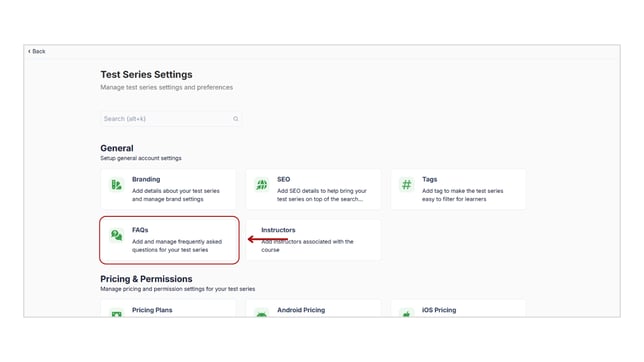Open Android Pricing card
Viewport: 644px width, 362px height.
(x=313, y=309)
